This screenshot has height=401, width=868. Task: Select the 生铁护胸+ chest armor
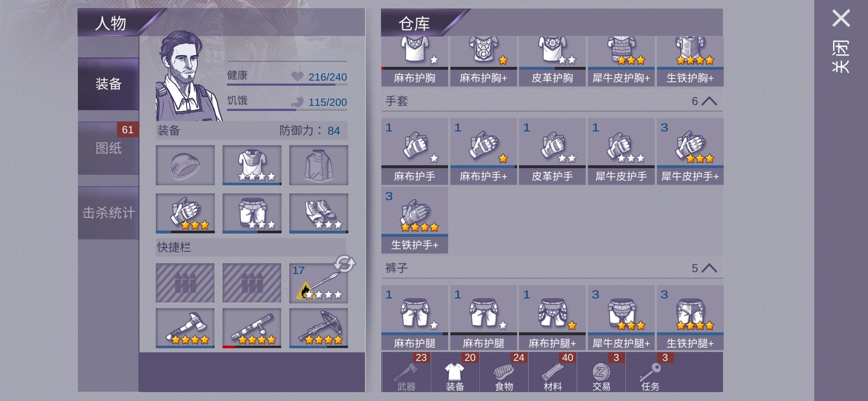coord(690,61)
